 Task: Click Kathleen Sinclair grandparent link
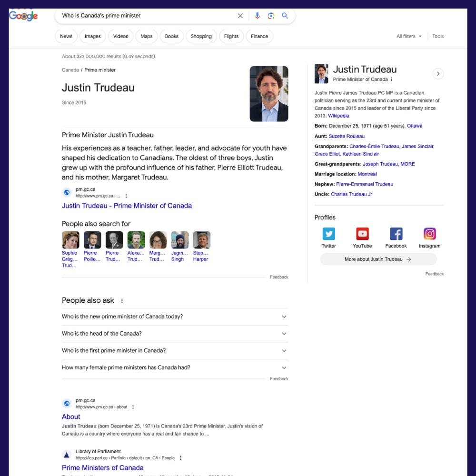click(360, 154)
